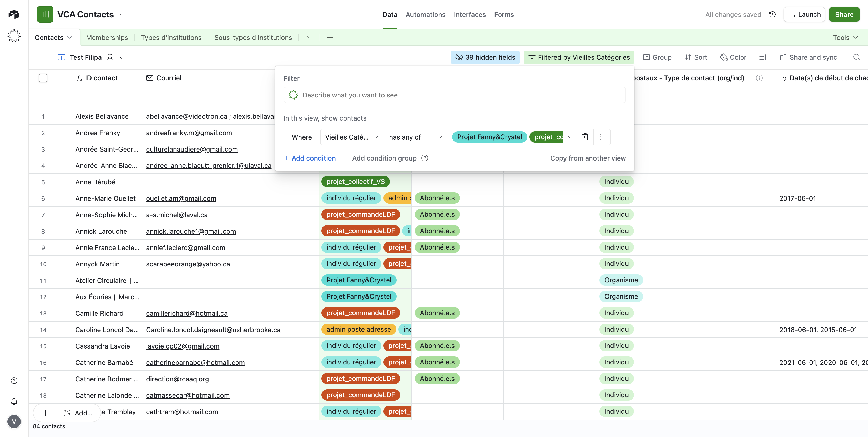Click the 39 hidden fields button
This screenshot has height=437, width=868.
[x=485, y=57]
